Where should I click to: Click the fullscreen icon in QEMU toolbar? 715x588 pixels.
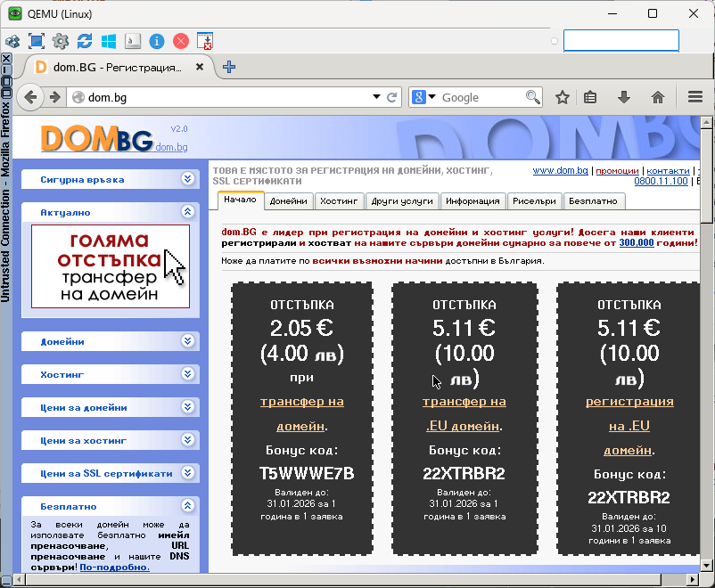[37, 41]
